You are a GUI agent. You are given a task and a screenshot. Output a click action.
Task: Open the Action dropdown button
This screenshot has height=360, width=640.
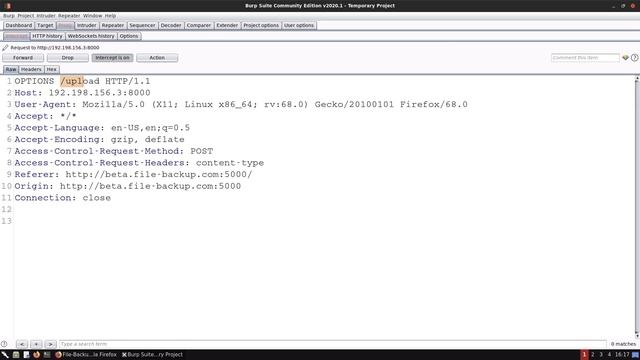157,58
